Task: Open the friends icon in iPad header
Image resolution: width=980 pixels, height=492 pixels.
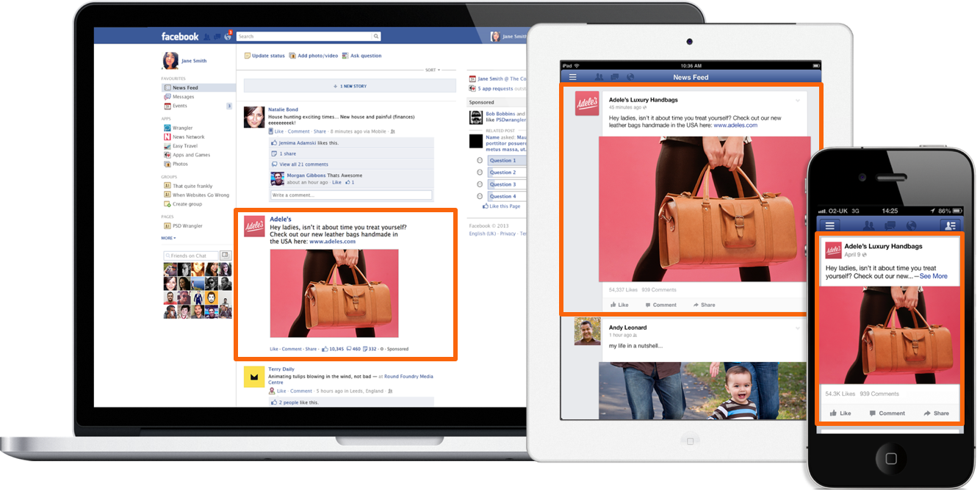Action: tap(599, 77)
